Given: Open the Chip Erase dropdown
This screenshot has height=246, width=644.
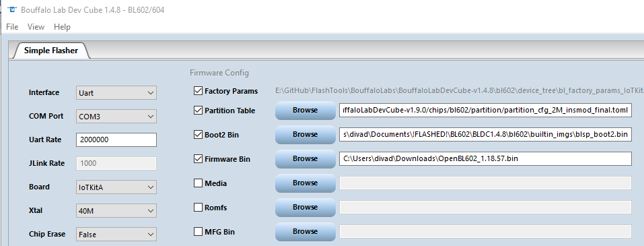Looking at the screenshot, I should coord(116,235).
